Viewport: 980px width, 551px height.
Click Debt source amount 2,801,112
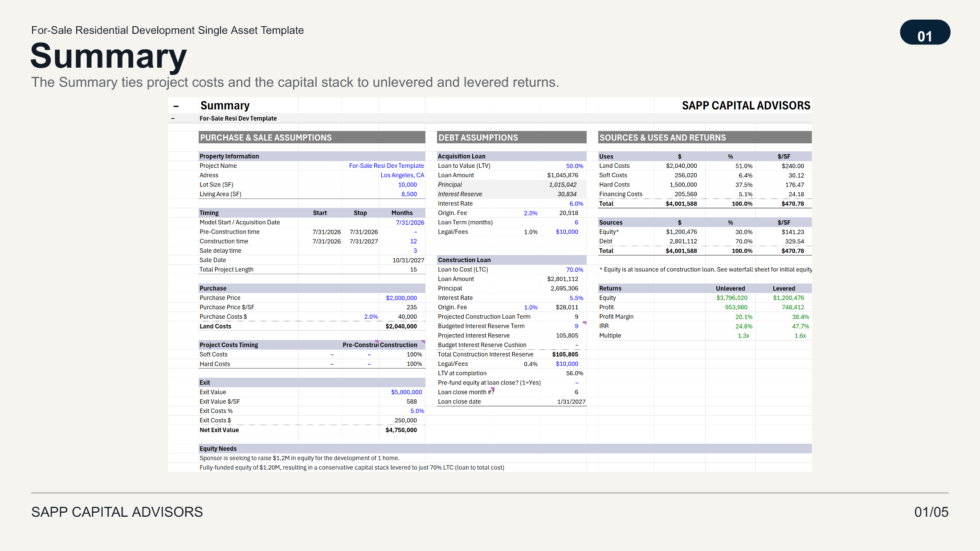(x=683, y=241)
